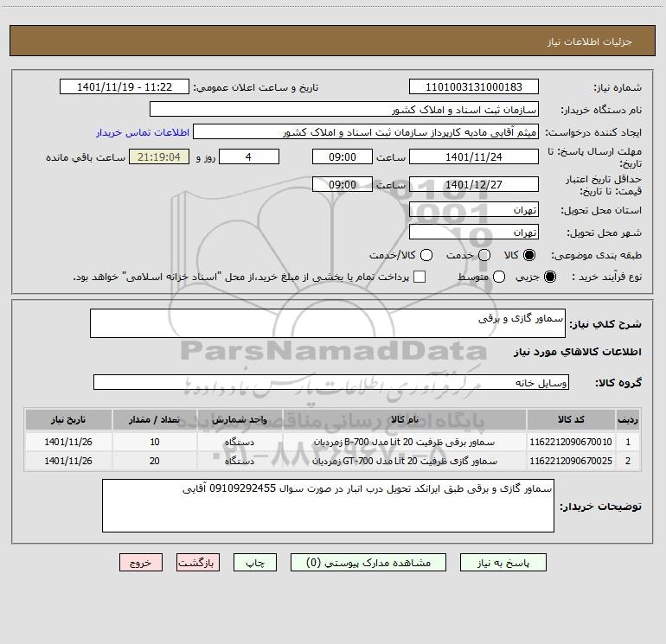Click the شهر محل تحویل field تهران
Screen dimensions: 666x644
click(x=474, y=232)
